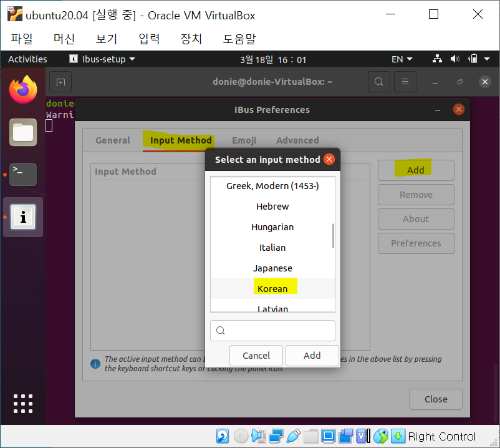Click the volume icon in top bar

(x=454, y=59)
